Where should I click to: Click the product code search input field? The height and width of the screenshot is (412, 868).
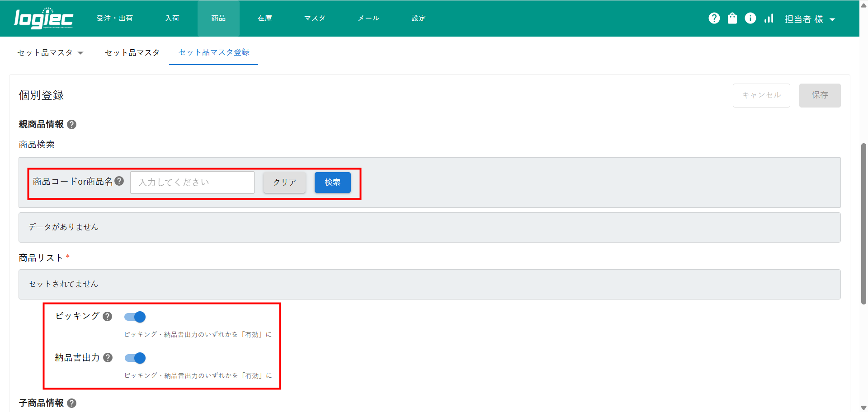tap(192, 183)
